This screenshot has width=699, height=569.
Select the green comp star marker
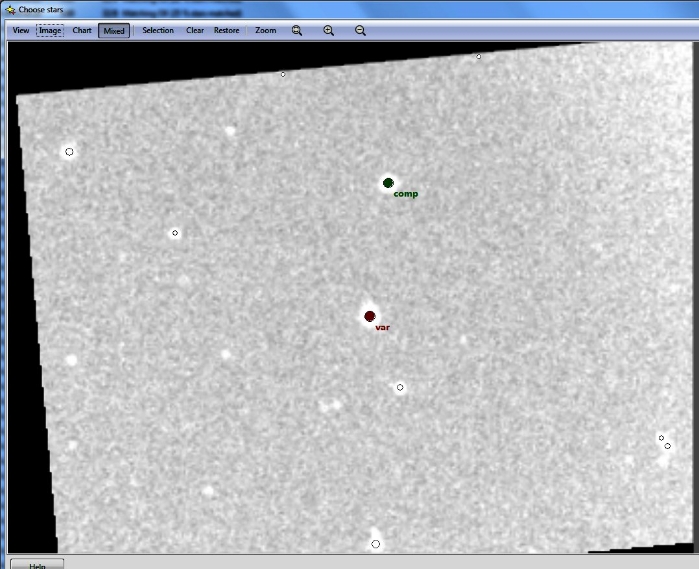[388, 183]
